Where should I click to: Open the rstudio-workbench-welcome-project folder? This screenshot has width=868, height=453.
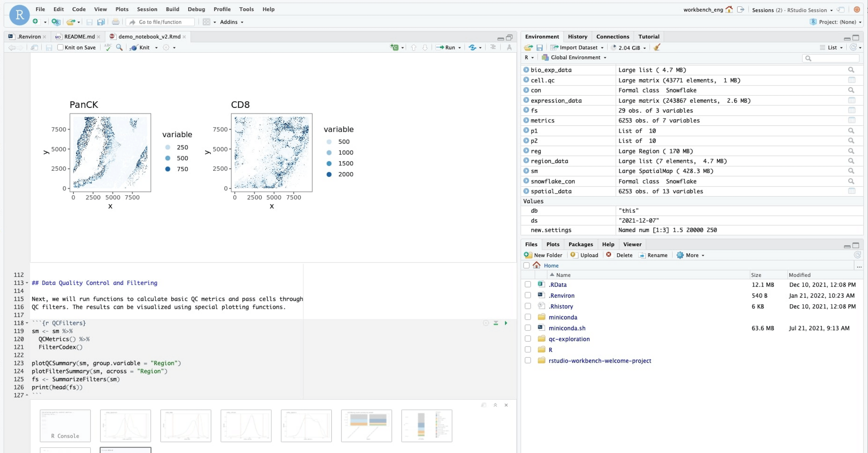(x=599, y=361)
